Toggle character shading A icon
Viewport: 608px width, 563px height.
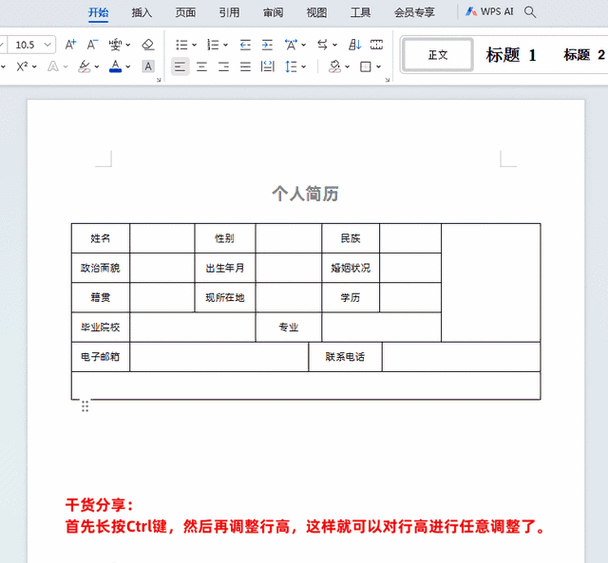click(x=148, y=67)
